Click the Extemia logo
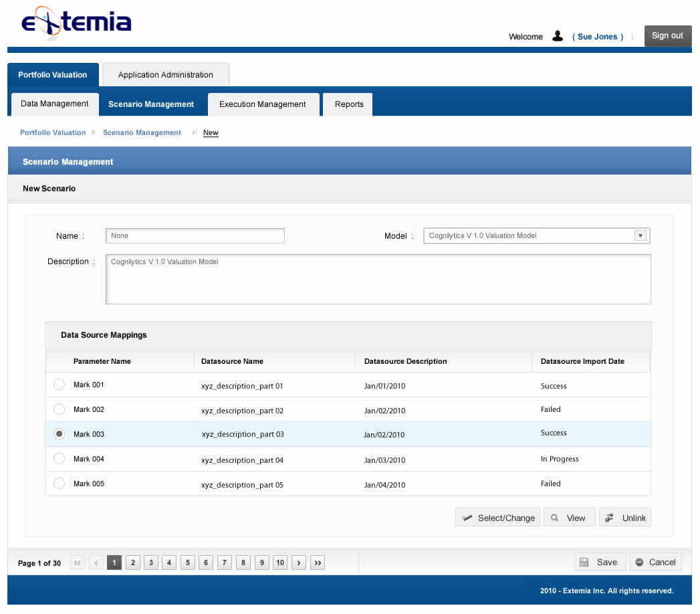The width and height of the screenshot is (700, 614). click(x=76, y=21)
